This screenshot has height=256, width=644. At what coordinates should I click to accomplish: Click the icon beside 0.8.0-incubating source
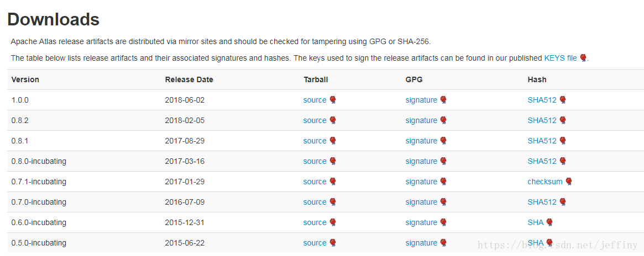coord(333,162)
